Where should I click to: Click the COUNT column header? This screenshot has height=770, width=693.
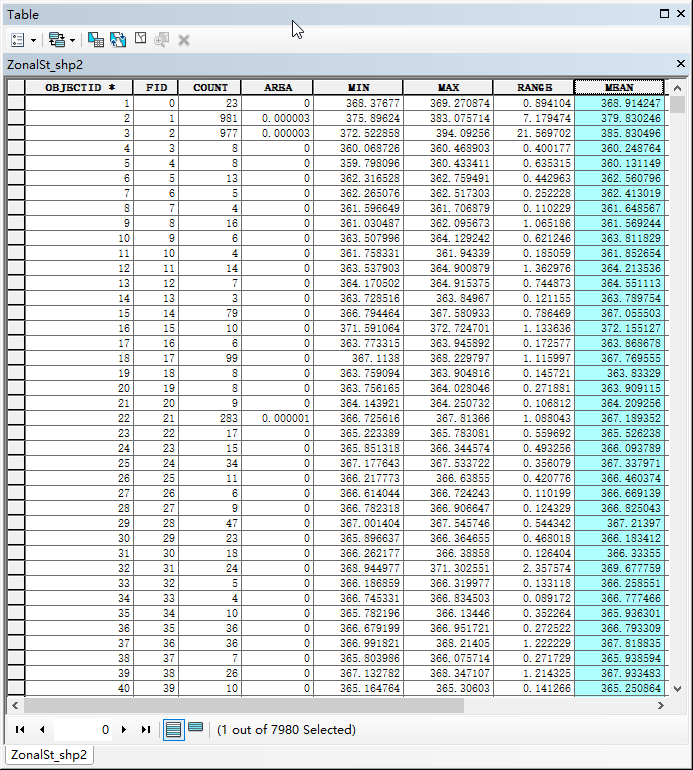click(210, 87)
